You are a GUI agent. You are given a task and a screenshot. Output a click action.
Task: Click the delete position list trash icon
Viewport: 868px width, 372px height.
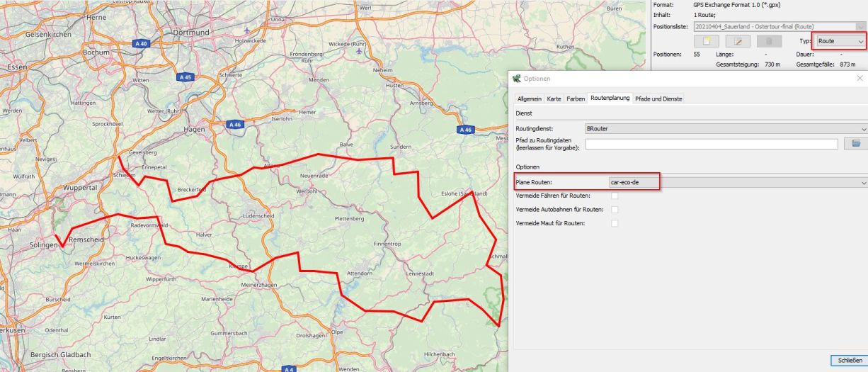pos(770,41)
